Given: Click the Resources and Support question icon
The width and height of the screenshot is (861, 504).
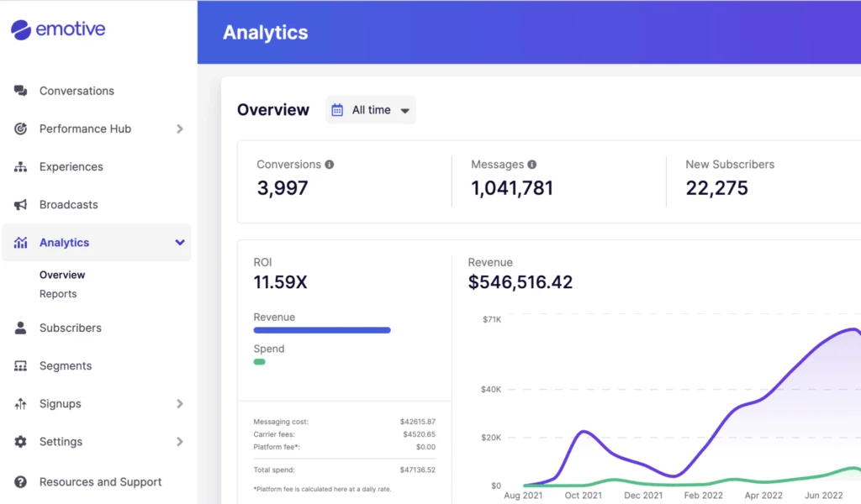Looking at the screenshot, I should 20,481.
